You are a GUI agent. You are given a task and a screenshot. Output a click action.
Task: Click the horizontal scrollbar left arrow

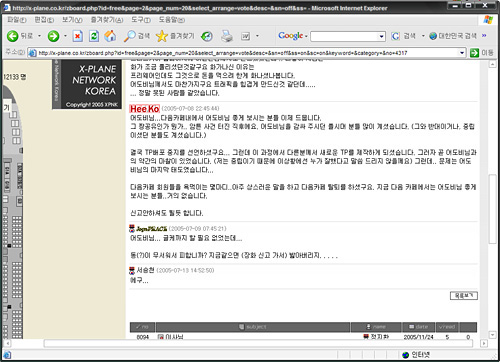point(7,343)
